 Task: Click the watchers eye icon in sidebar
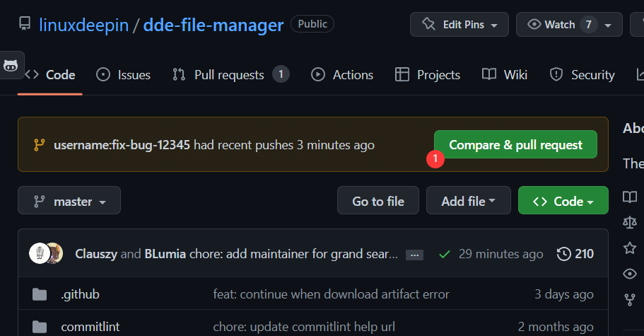pyautogui.click(x=630, y=274)
